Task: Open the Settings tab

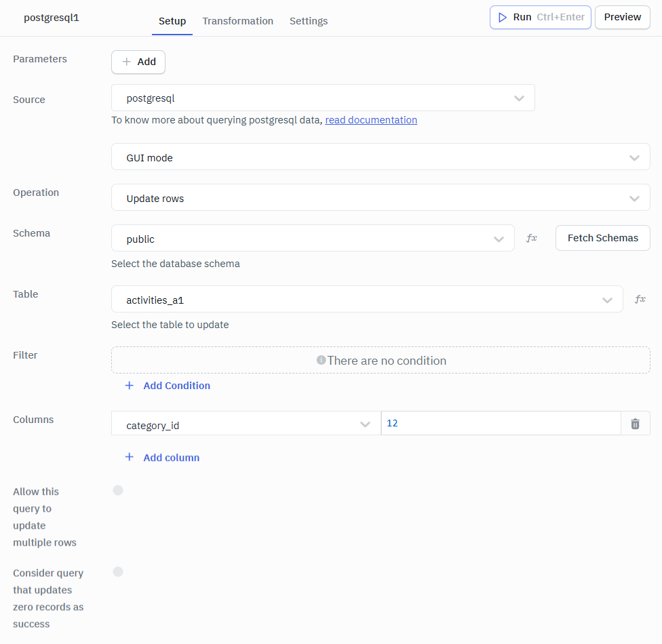Action: (309, 21)
